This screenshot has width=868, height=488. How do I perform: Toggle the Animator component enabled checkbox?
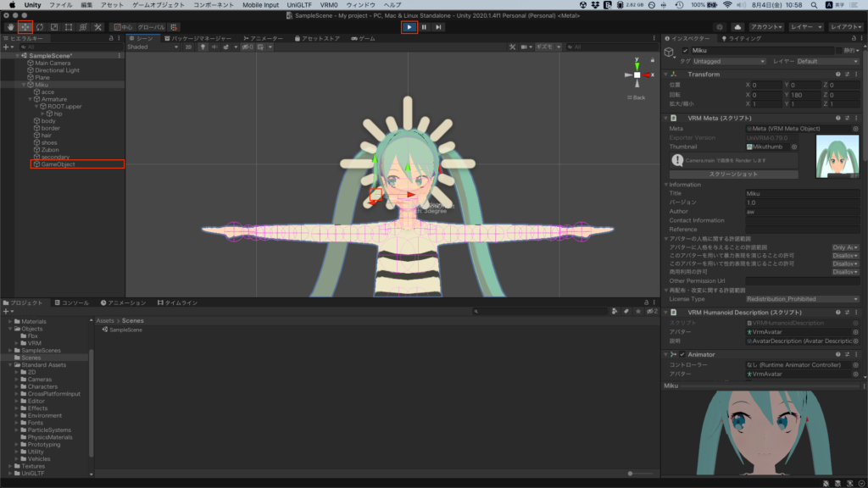click(682, 354)
